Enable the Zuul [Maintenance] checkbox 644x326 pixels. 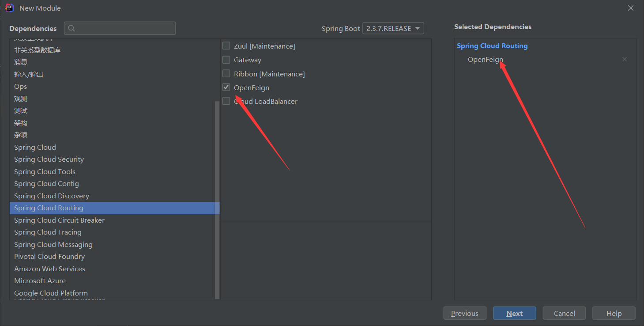pyautogui.click(x=226, y=45)
